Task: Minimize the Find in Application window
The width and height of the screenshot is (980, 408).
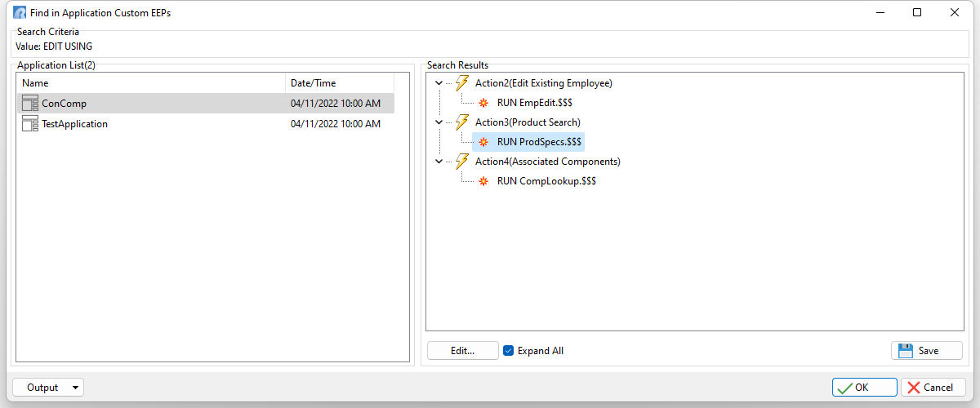Action: (x=880, y=12)
